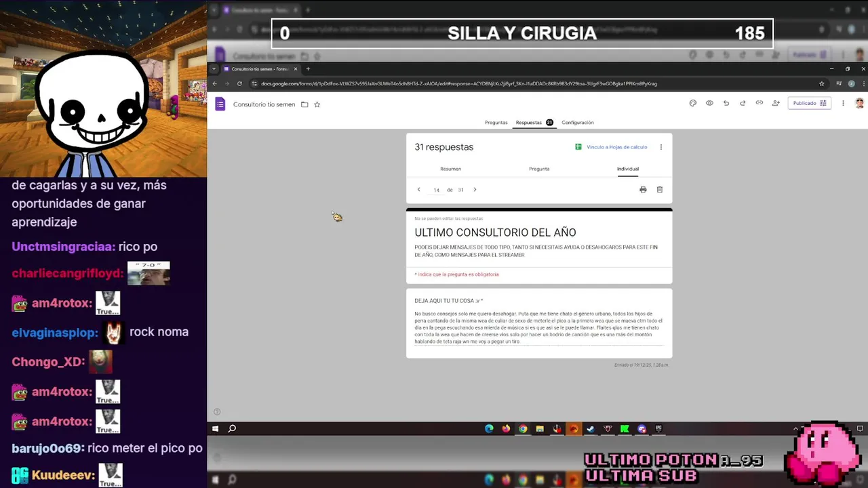Screen dimensions: 868x488
Task: Click the browser back arrow
Action: (x=215, y=83)
